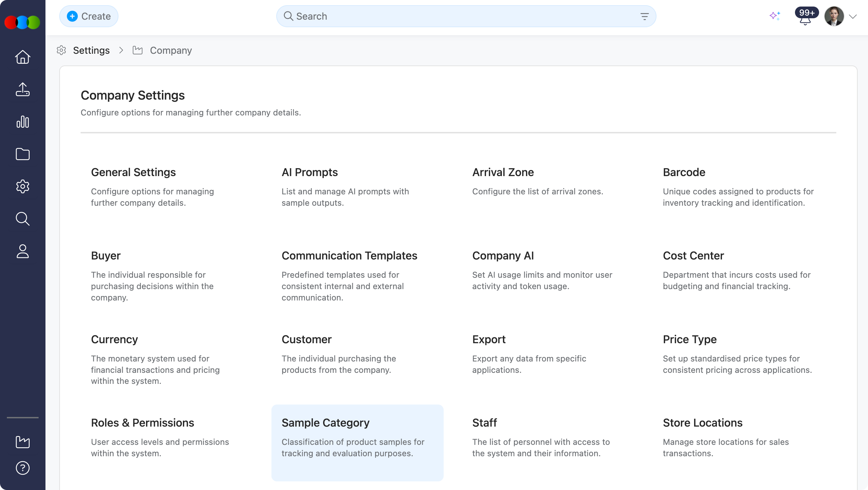868x490 pixels.
Task: Click the user profile icon in sidebar
Action: [23, 251]
